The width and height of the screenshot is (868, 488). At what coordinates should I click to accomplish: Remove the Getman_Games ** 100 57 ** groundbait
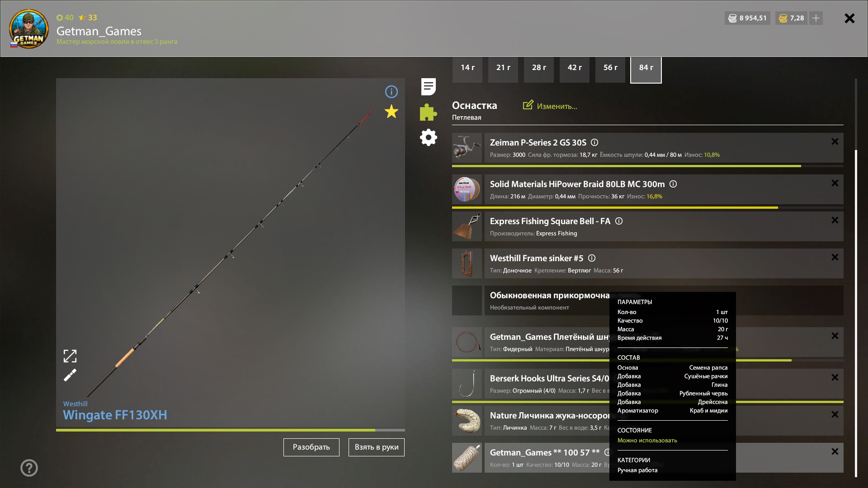835,451
